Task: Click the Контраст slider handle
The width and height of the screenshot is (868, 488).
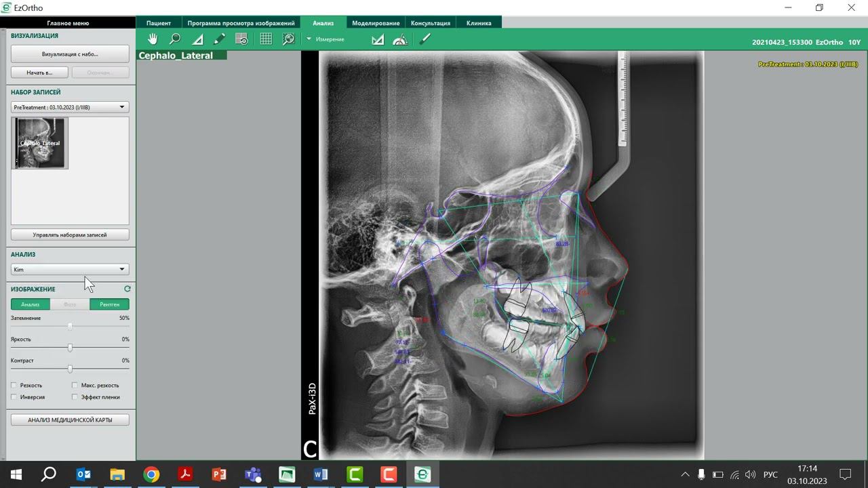Action: (70, 369)
